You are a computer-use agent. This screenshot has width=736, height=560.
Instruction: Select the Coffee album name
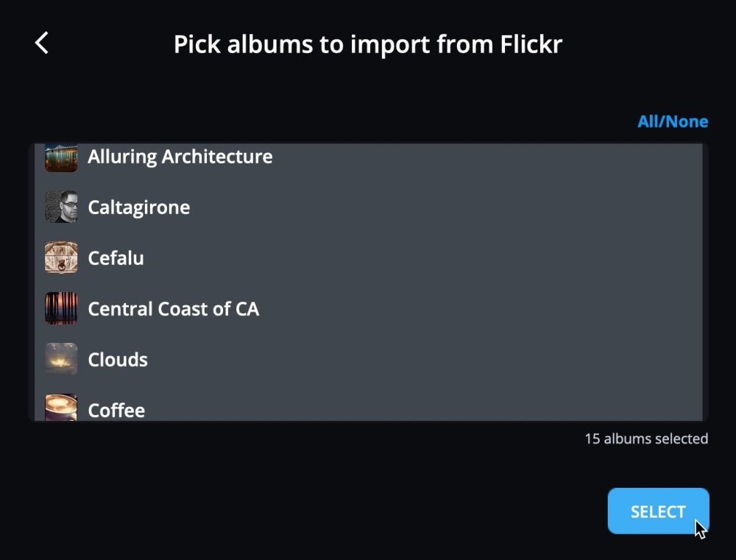point(116,410)
